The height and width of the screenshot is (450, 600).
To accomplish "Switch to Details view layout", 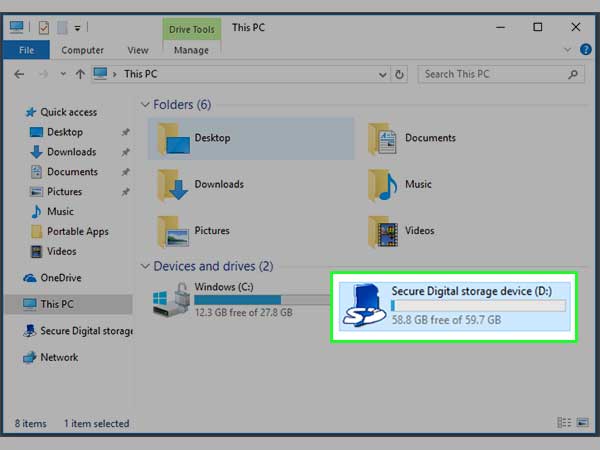I will point(564,422).
